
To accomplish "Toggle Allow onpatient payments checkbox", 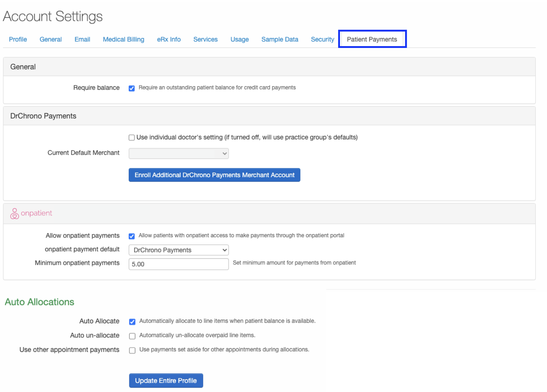I will click(x=131, y=236).
